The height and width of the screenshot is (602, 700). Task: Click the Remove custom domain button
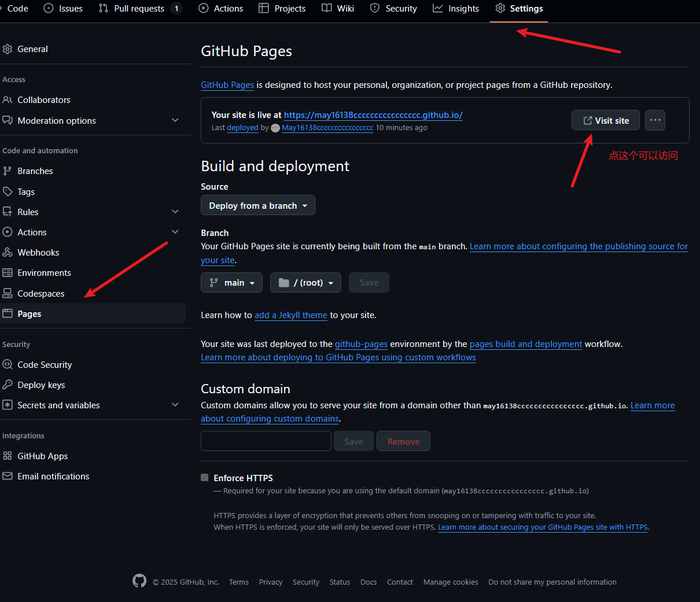pos(403,441)
